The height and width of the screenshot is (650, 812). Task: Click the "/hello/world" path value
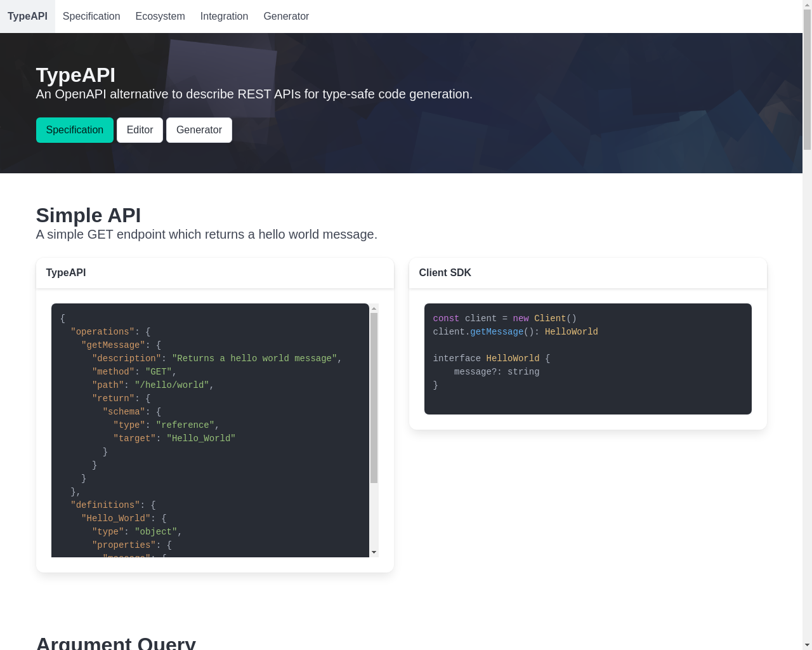[172, 385]
